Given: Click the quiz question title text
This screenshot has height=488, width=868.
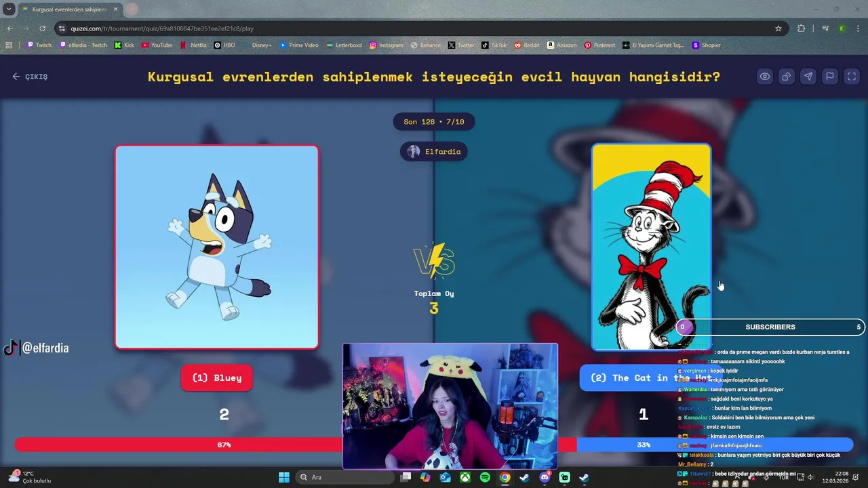Looking at the screenshot, I should click(434, 77).
